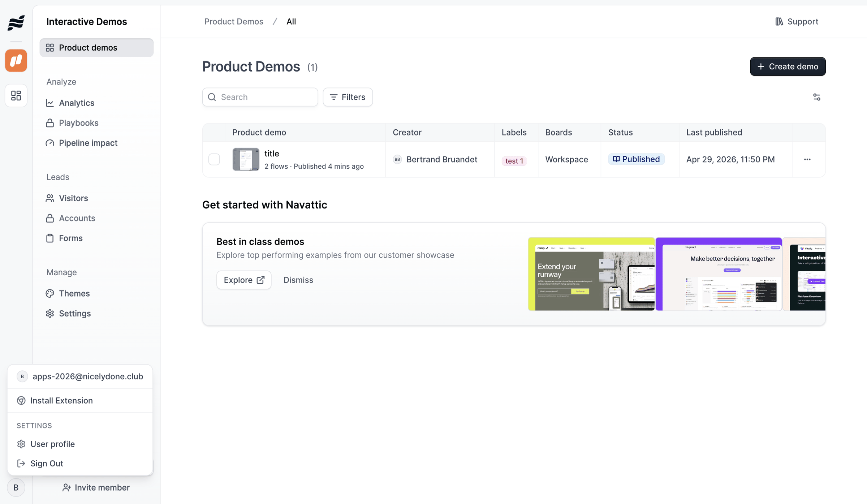Viewport: 867px width, 504px height.
Task: Open Product demos in the sidebar
Action: [96, 48]
